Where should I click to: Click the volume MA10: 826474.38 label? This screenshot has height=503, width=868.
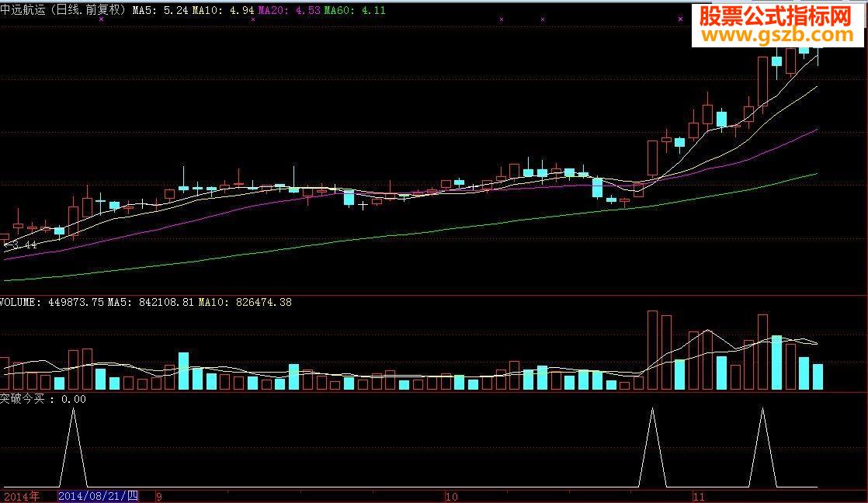coord(245,302)
